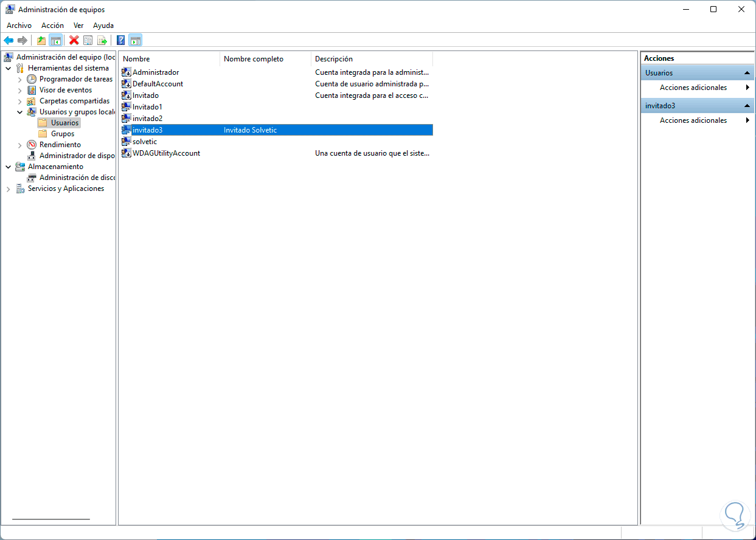Click the gray Forward arrow in toolbar

pyautogui.click(x=23, y=41)
